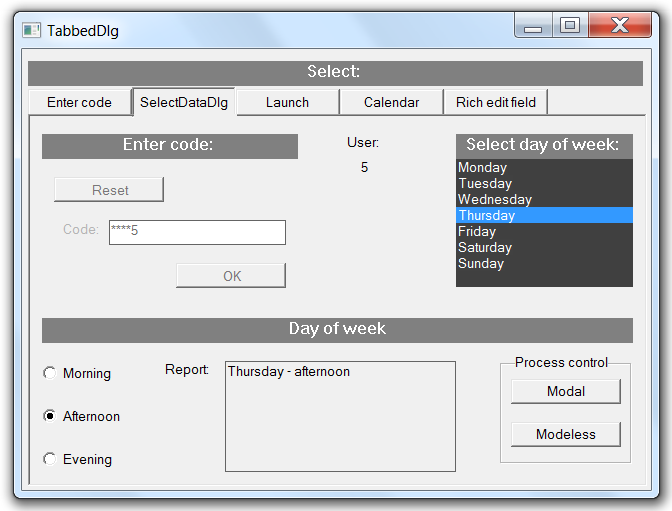The image size is (672, 511).
Task: Select Wednesday in the day list
Action: [x=544, y=199]
